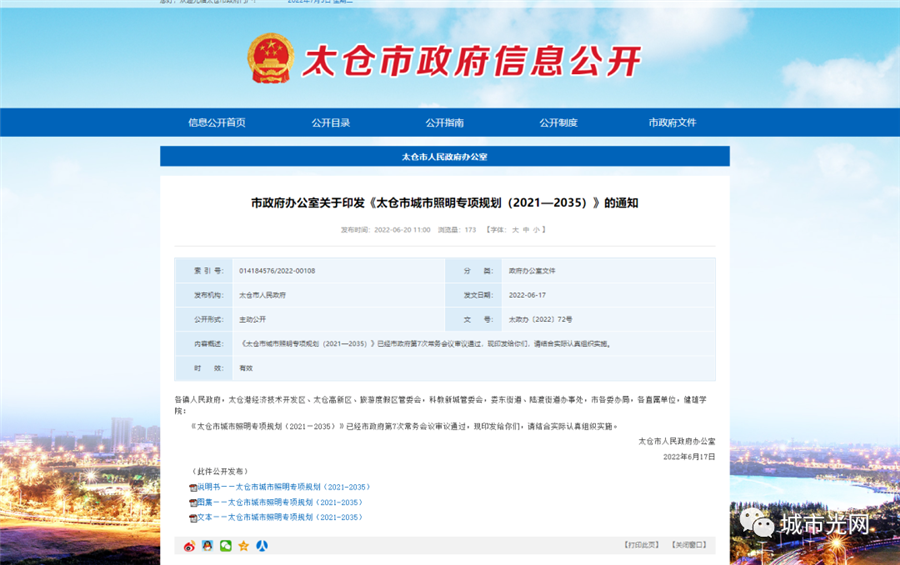The height and width of the screenshot is (565, 900).
Task: Select the 公开制度 nav item
Action: [x=558, y=122]
